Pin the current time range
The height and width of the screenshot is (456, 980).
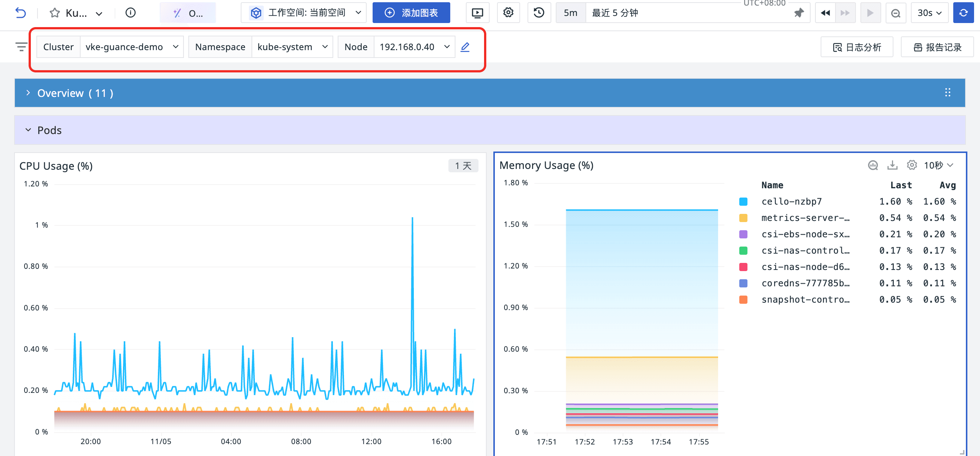799,13
